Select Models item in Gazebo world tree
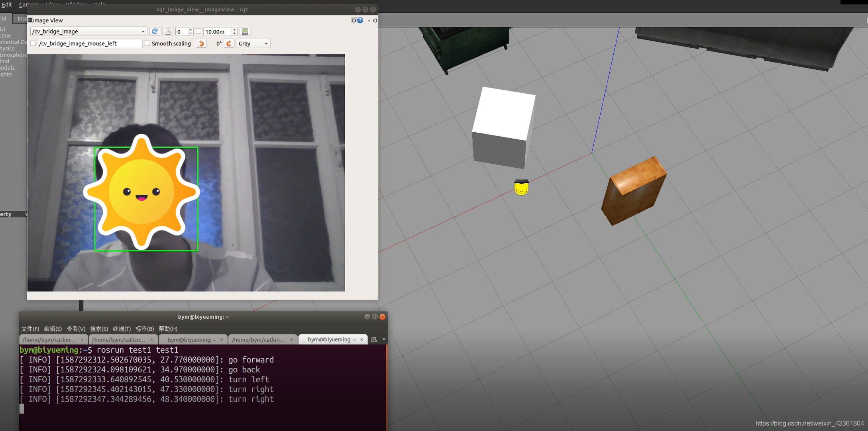Image resolution: width=868 pixels, height=431 pixels. click(x=7, y=68)
